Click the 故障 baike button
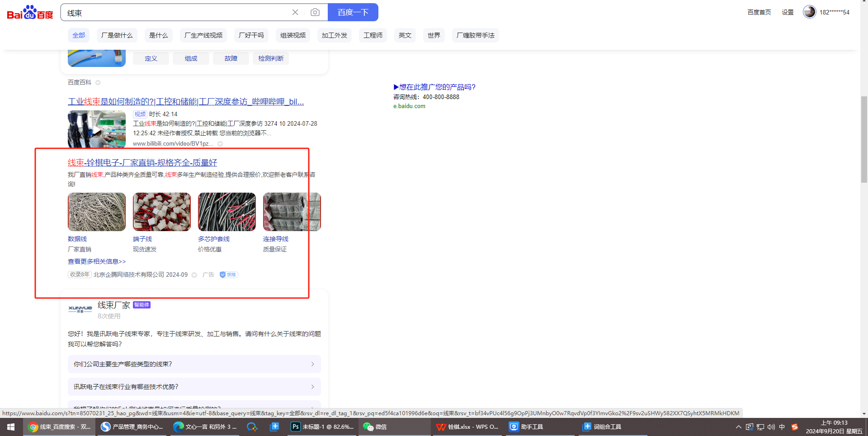 (231, 58)
